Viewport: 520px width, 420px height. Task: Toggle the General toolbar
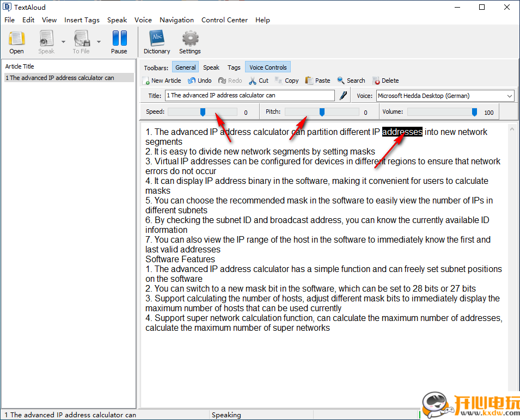click(x=185, y=67)
